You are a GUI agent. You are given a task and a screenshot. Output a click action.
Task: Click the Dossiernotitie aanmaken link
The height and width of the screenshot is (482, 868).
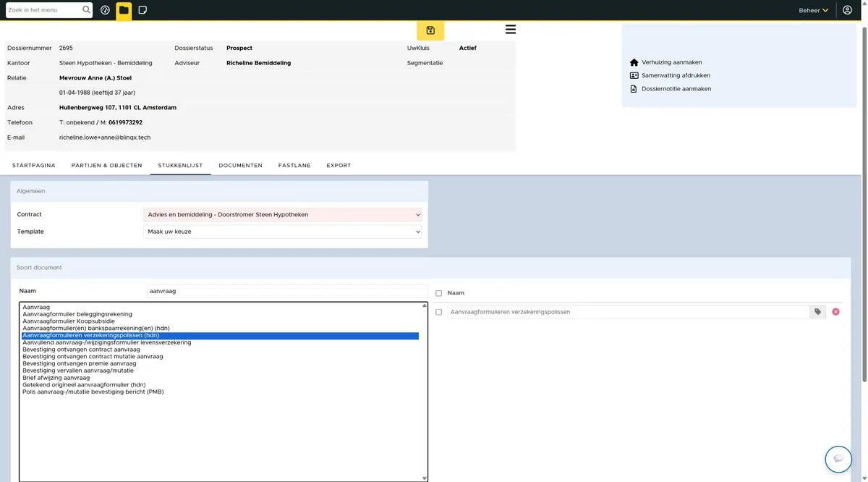point(676,89)
